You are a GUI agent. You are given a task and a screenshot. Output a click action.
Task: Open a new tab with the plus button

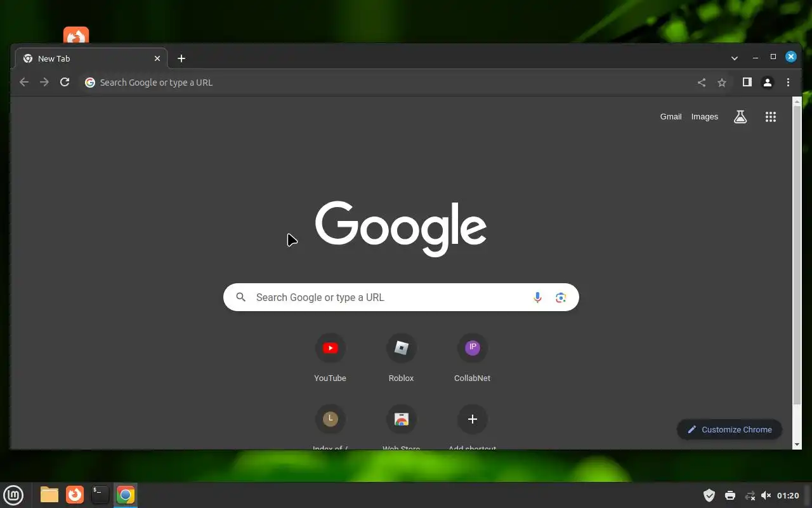click(x=181, y=58)
